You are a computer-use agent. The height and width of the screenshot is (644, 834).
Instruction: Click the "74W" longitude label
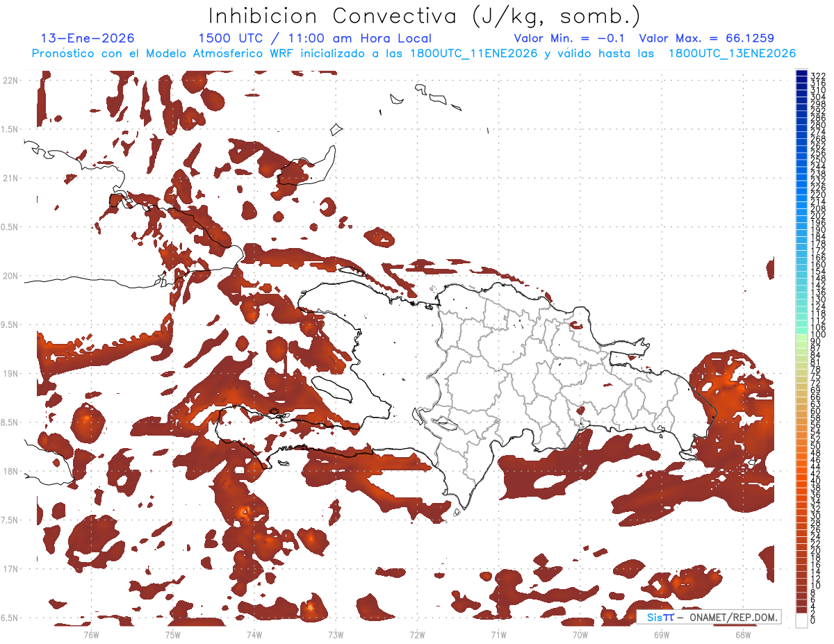point(254,634)
